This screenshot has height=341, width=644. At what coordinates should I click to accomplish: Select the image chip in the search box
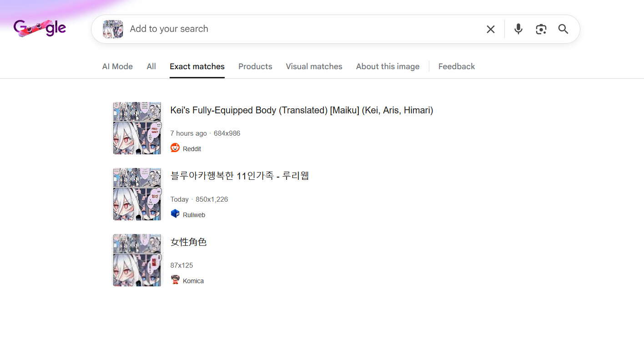pos(113,29)
